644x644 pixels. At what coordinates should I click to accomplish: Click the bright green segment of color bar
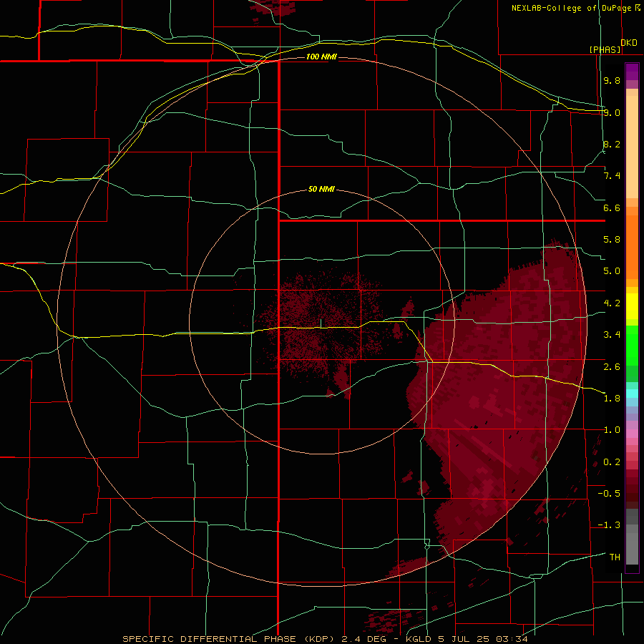click(x=632, y=347)
